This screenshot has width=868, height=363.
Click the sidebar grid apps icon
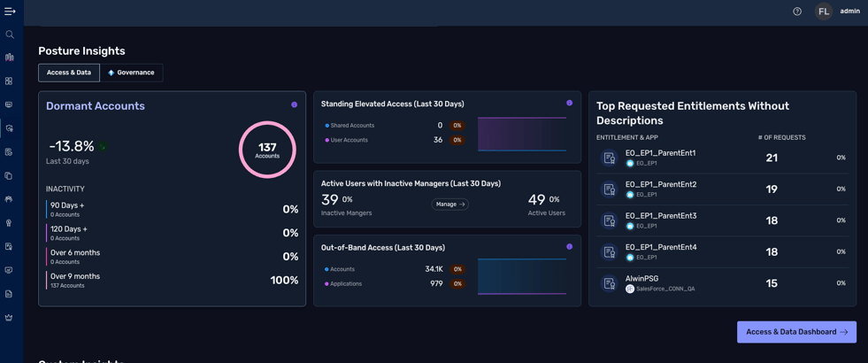(x=10, y=81)
